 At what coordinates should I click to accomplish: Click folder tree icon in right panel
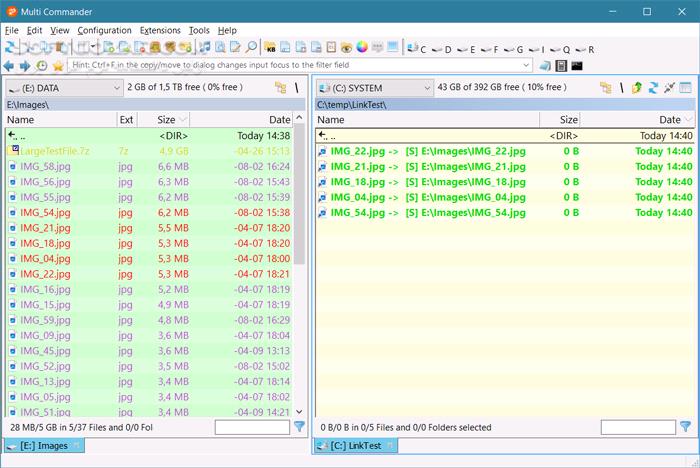click(x=606, y=88)
